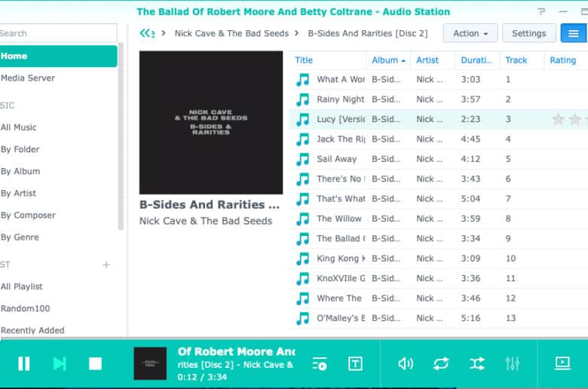Rate Lucy track with second star
Screen dimensions: 588x389
pos(575,119)
